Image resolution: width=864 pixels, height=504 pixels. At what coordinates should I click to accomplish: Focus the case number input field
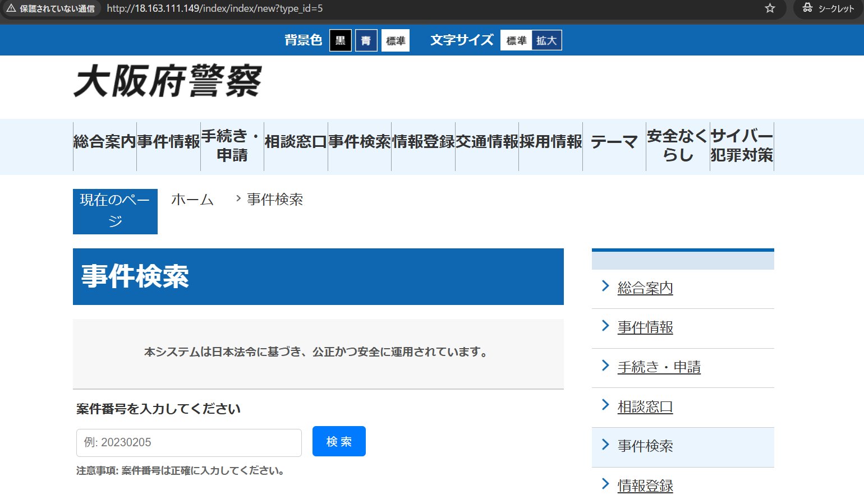(189, 443)
